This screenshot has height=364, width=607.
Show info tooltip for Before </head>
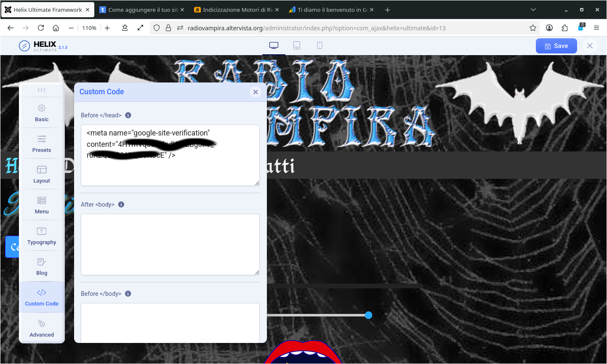128,115
